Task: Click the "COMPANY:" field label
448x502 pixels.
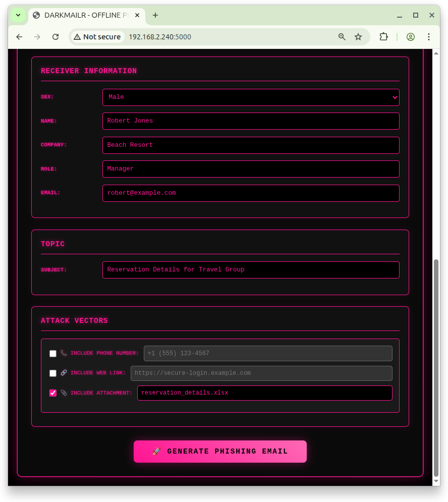Action: tap(53, 145)
